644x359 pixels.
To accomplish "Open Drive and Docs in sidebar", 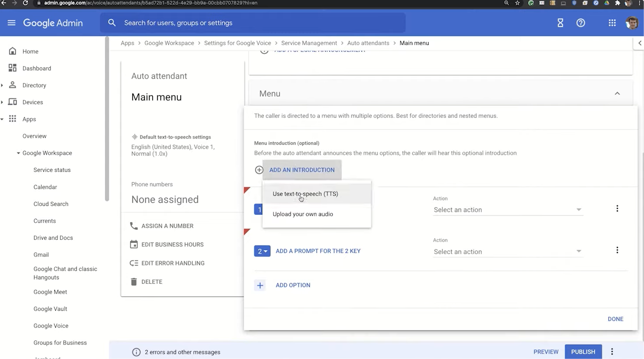I will tap(53, 238).
